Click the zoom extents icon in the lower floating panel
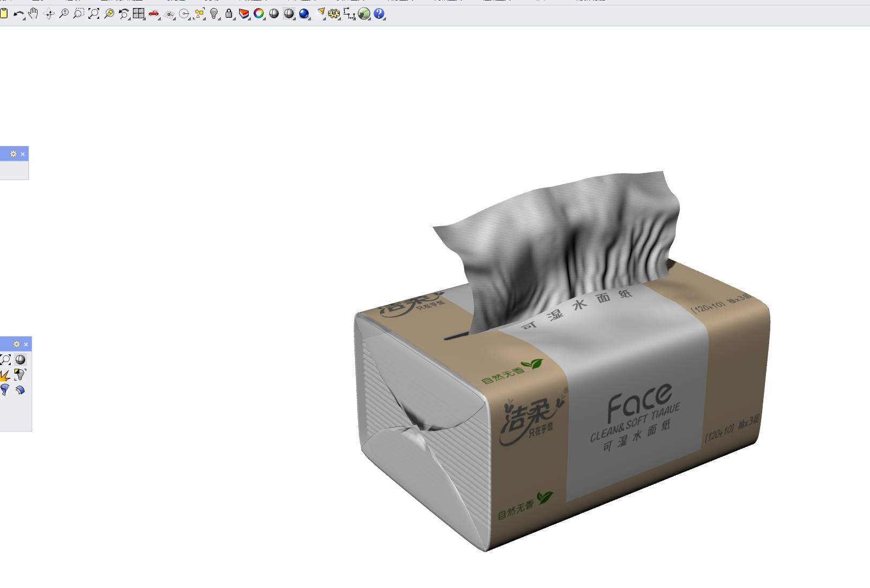This screenshot has height=588, width=870. click(5, 359)
